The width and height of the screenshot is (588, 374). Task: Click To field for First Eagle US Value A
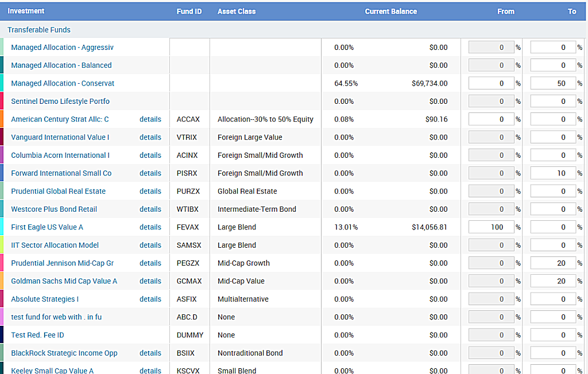point(553,227)
